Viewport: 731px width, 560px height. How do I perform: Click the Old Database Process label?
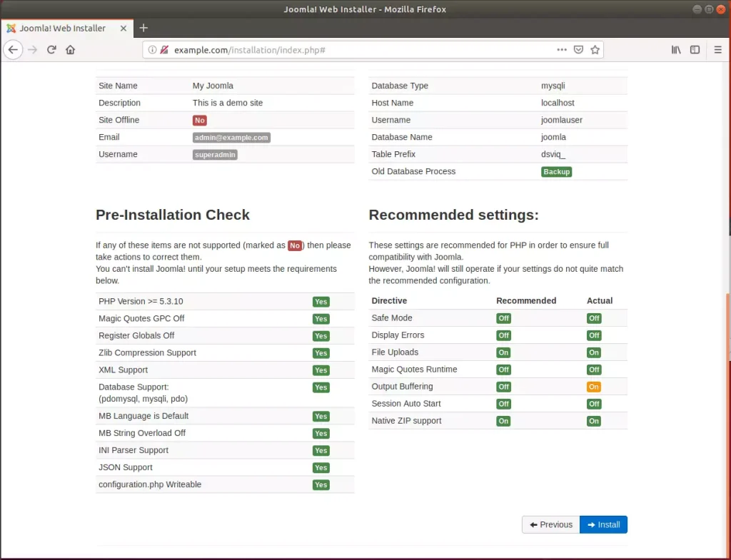[413, 171]
